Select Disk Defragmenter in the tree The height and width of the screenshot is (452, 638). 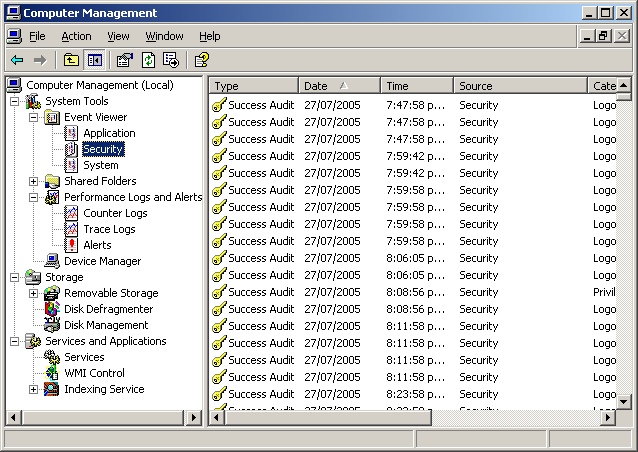[x=108, y=309]
